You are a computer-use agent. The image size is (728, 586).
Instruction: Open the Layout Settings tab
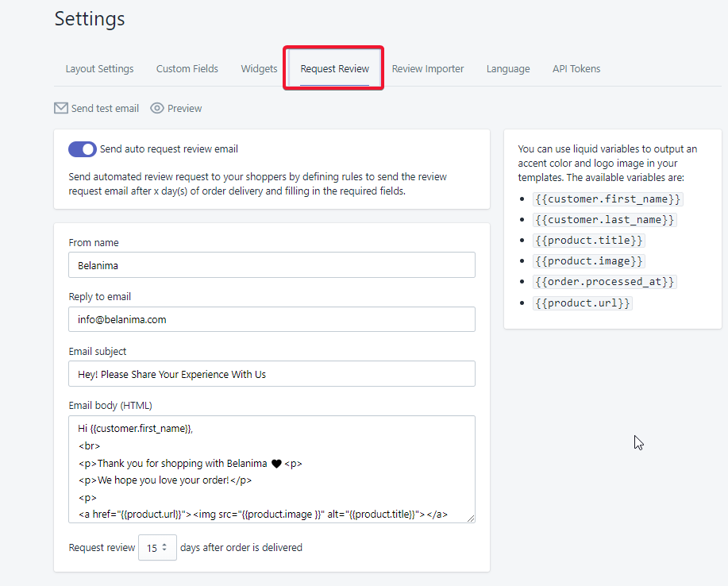click(x=99, y=69)
